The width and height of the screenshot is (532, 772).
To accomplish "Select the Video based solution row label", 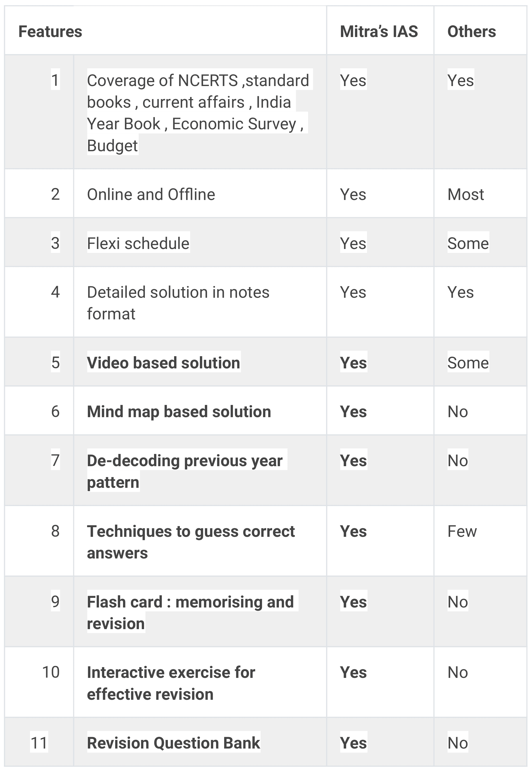I will (163, 363).
